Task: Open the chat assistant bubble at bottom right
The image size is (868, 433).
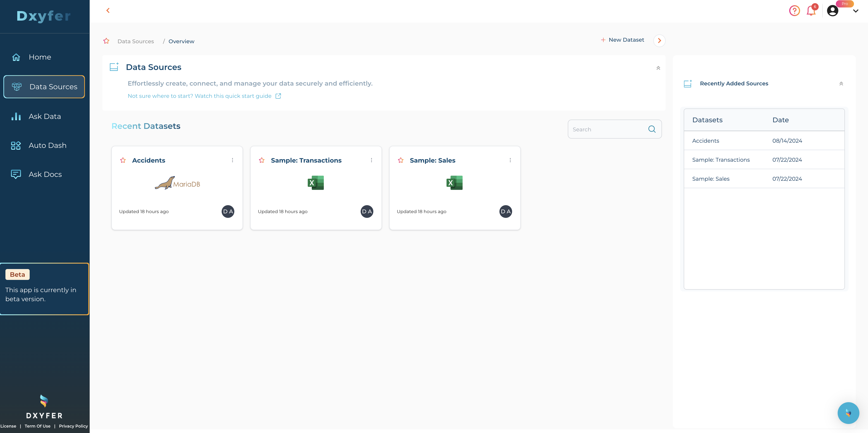Action: 849,413
